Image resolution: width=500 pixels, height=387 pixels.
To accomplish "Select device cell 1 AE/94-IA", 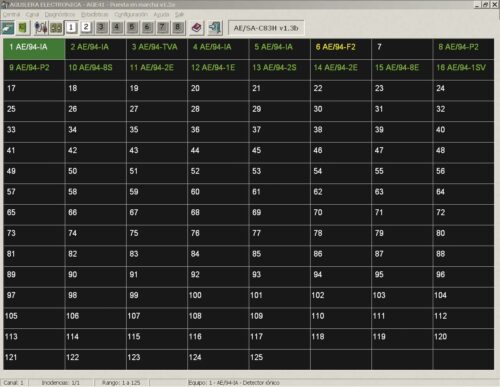I will pyautogui.click(x=34, y=49).
